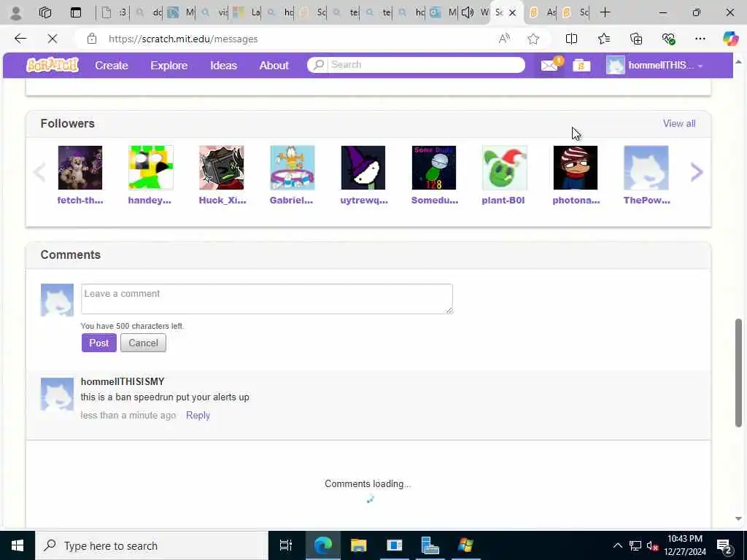Click the commenter avatar beside hommelITHISISMY
Screen dimensions: 747x560
pos(57,394)
